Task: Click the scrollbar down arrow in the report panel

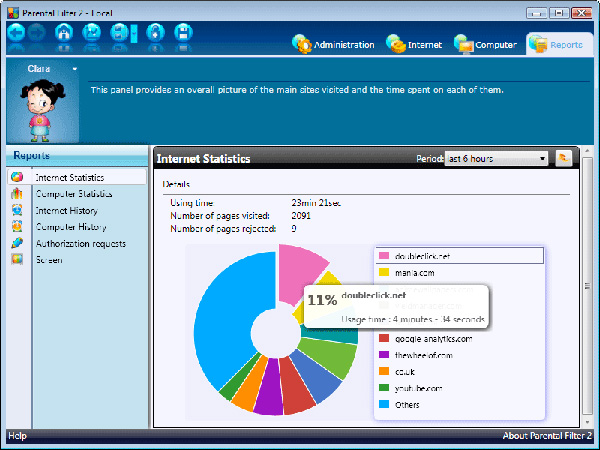Action: (587, 422)
